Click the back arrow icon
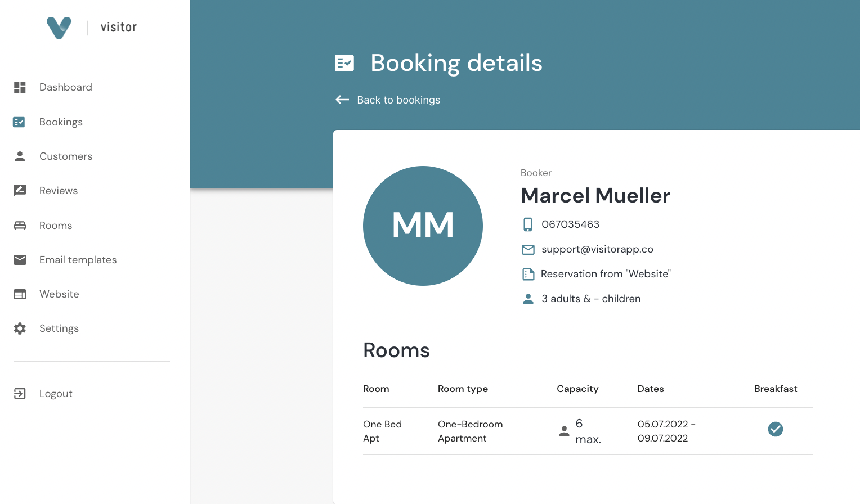 point(342,100)
